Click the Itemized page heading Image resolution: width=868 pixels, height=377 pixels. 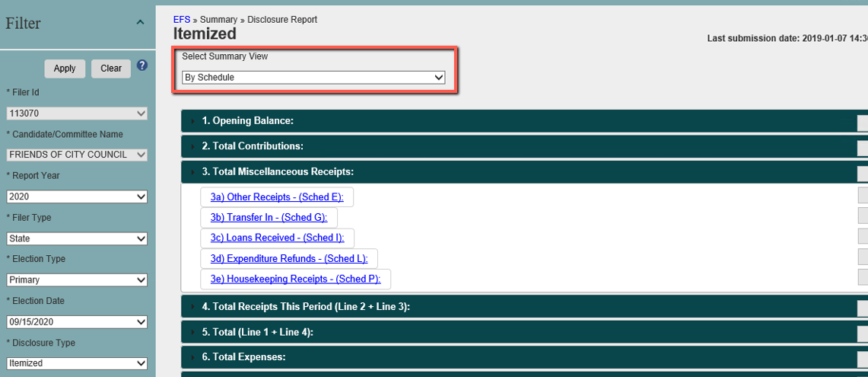pos(205,34)
